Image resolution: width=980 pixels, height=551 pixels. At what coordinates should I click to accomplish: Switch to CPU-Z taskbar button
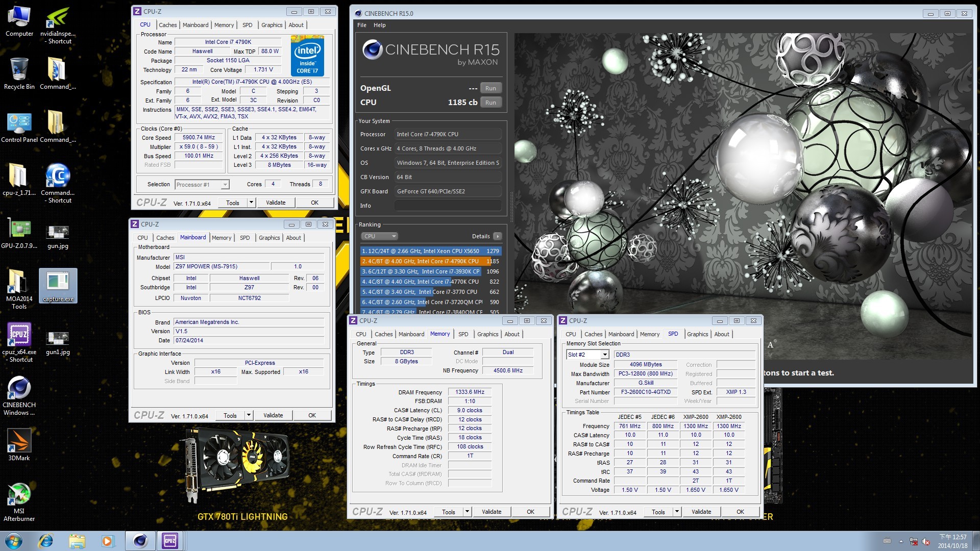point(170,541)
